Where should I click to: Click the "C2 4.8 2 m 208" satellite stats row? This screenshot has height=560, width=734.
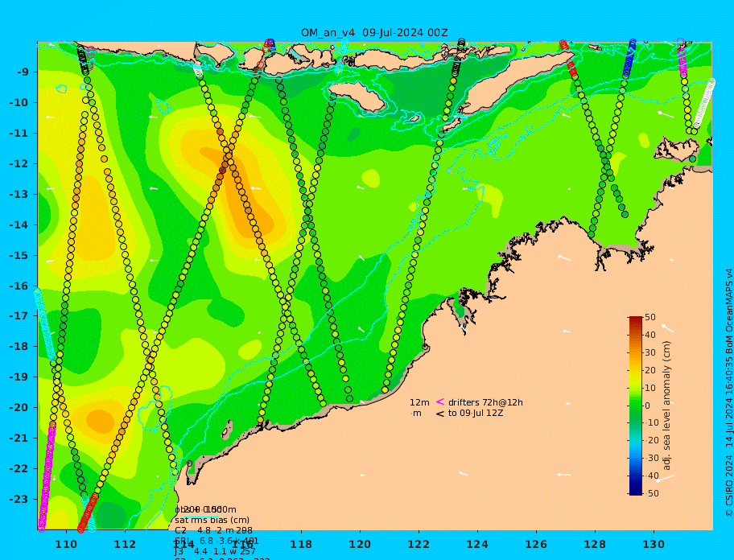213,530
